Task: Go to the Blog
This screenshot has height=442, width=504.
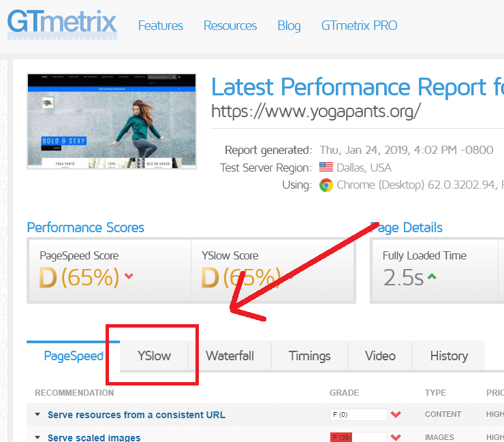Action: pyautogui.click(x=289, y=26)
